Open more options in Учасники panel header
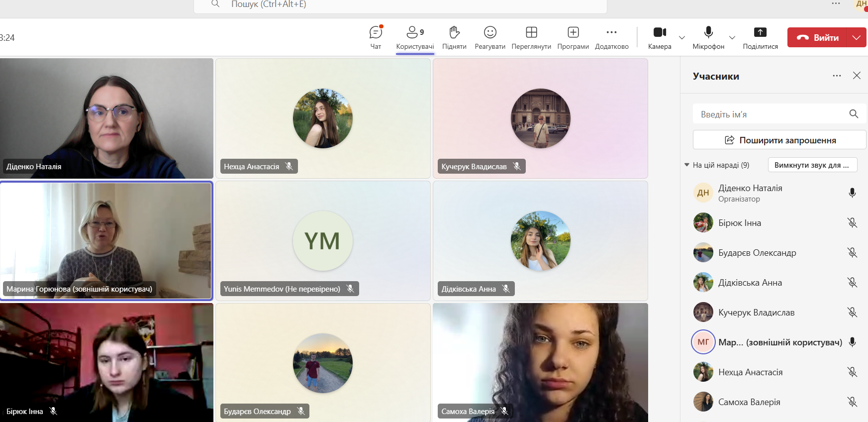This screenshot has width=868, height=422. [837, 76]
